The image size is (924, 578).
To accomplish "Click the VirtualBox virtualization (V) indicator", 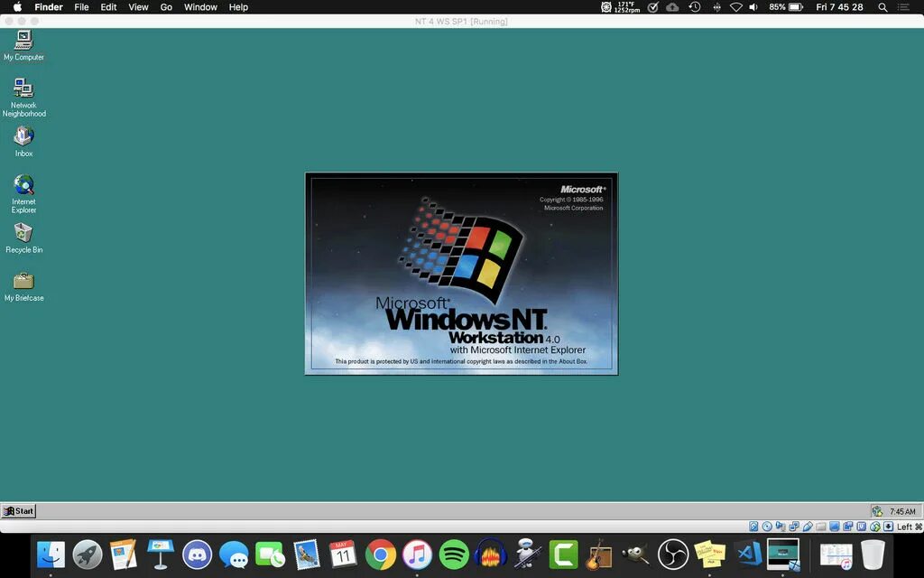I will pyautogui.click(x=861, y=527).
